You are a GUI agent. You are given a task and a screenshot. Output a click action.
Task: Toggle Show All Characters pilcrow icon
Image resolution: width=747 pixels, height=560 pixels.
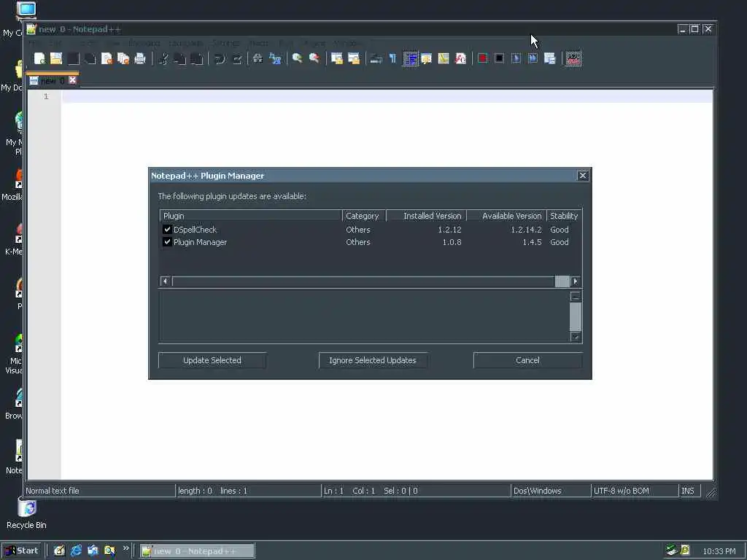(x=392, y=58)
